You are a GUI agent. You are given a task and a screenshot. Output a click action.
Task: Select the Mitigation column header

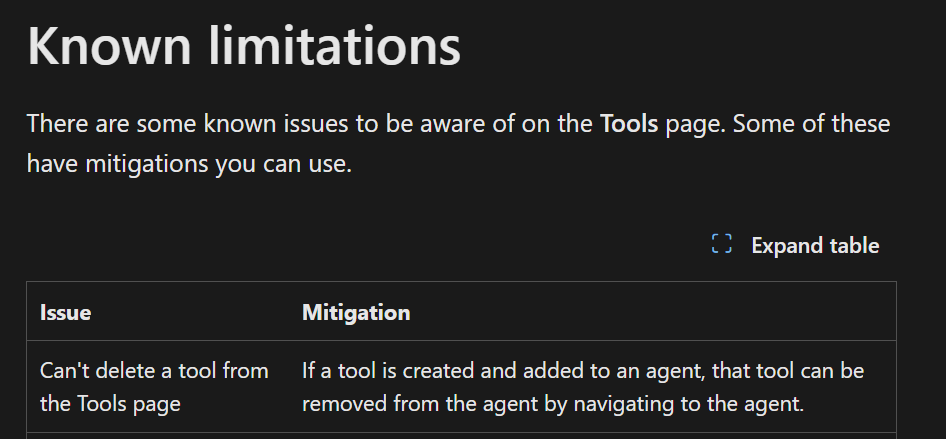[x=356, y=312]
